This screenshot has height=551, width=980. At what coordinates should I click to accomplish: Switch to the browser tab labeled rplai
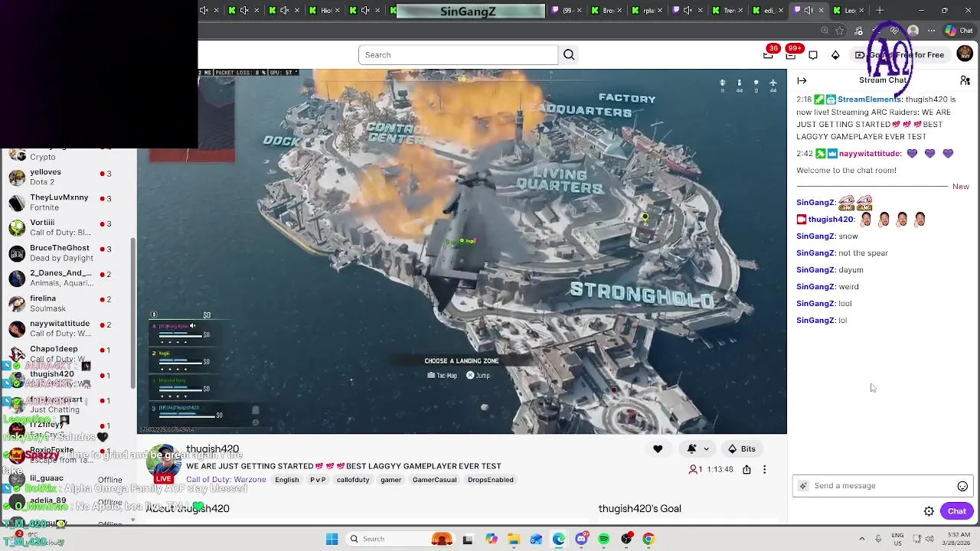(649, 10)
